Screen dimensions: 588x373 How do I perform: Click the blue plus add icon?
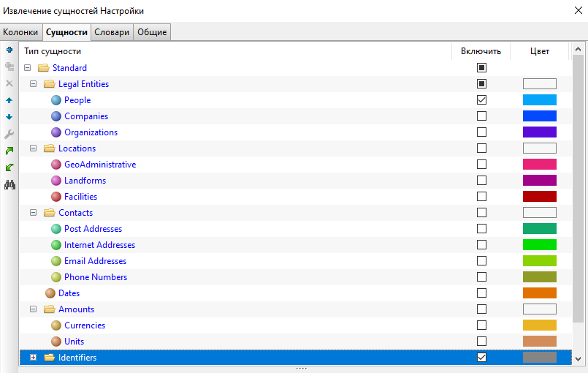click(9, 50)
